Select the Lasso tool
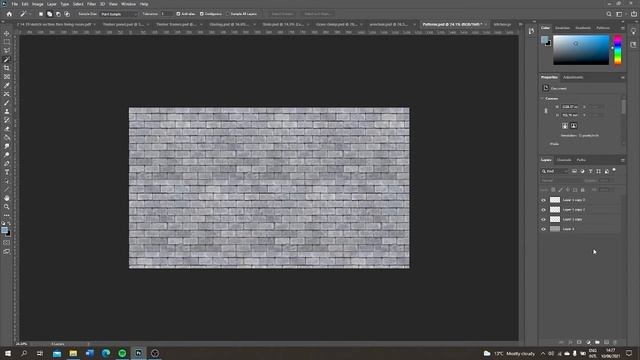Screen dimensions: 640x360 pyautogui.click(x=7, y=51)
